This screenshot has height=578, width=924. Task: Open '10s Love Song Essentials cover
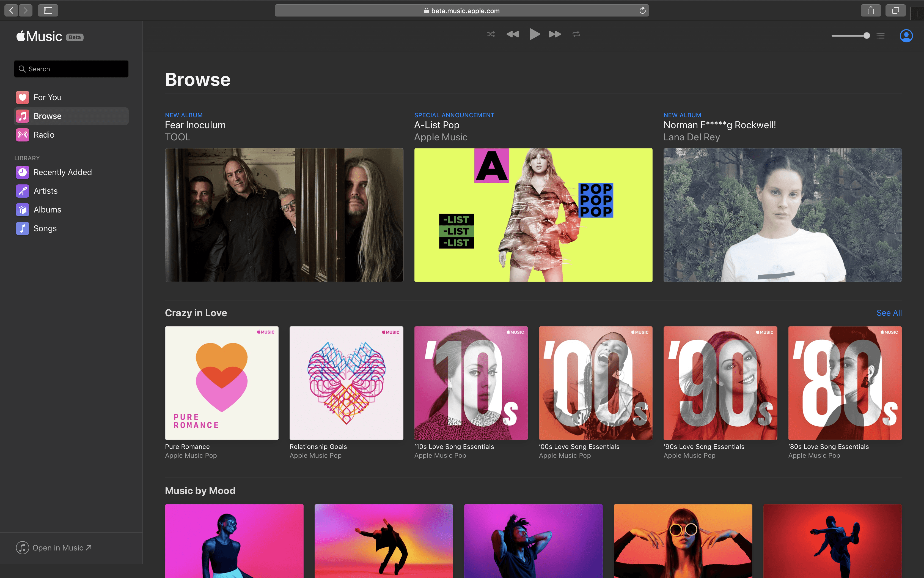coord(471,383)
